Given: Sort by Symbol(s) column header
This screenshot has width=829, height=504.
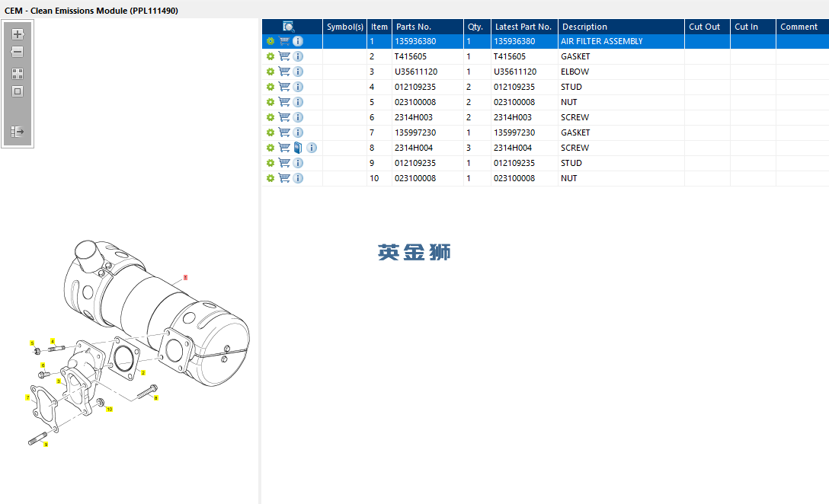Looking at the screenshot, I should click(x=344, y=27).
